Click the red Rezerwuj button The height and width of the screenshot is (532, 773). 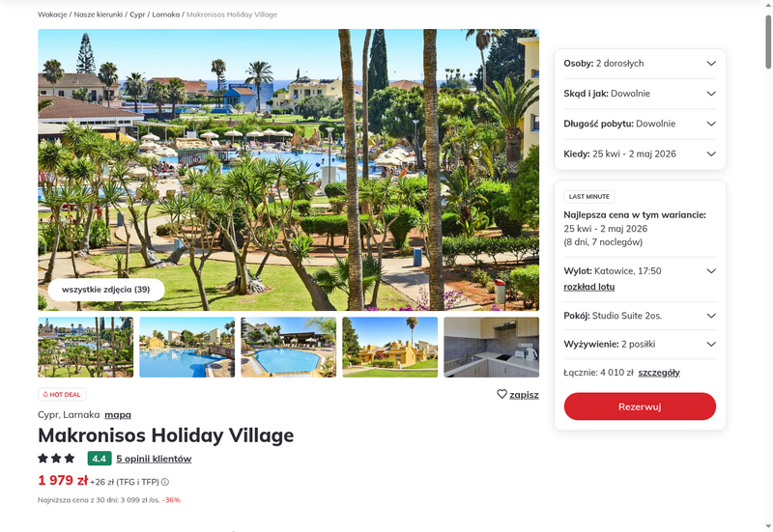640,406
